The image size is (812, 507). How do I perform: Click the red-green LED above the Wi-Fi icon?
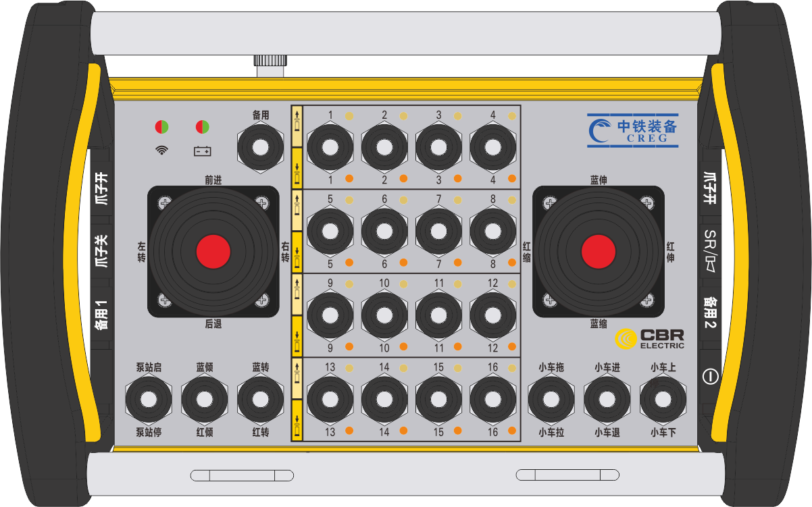[x=161, y=126]
